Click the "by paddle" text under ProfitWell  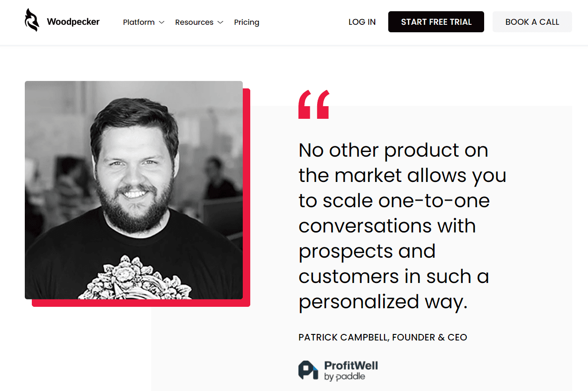point(345,377)
